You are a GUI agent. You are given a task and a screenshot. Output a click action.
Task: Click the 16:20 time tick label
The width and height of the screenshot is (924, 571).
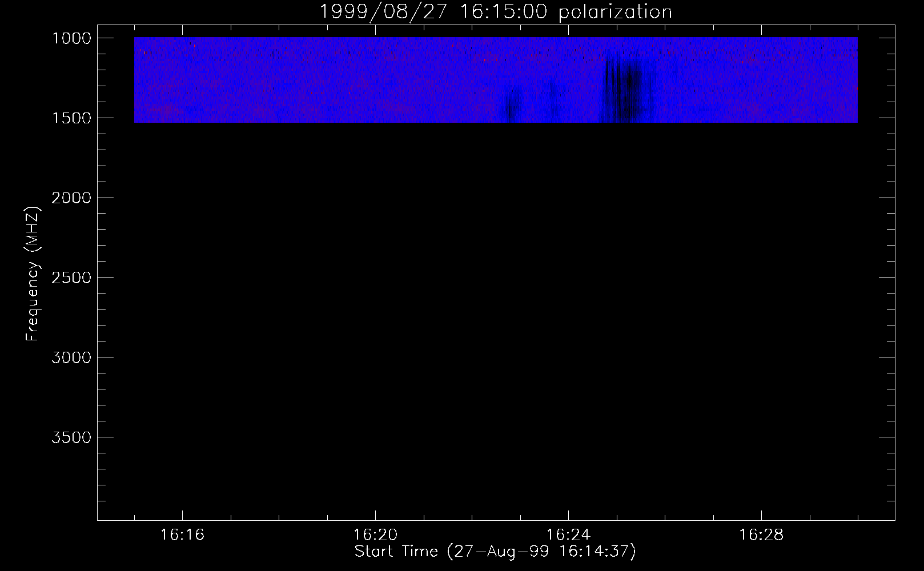point(375,535)
